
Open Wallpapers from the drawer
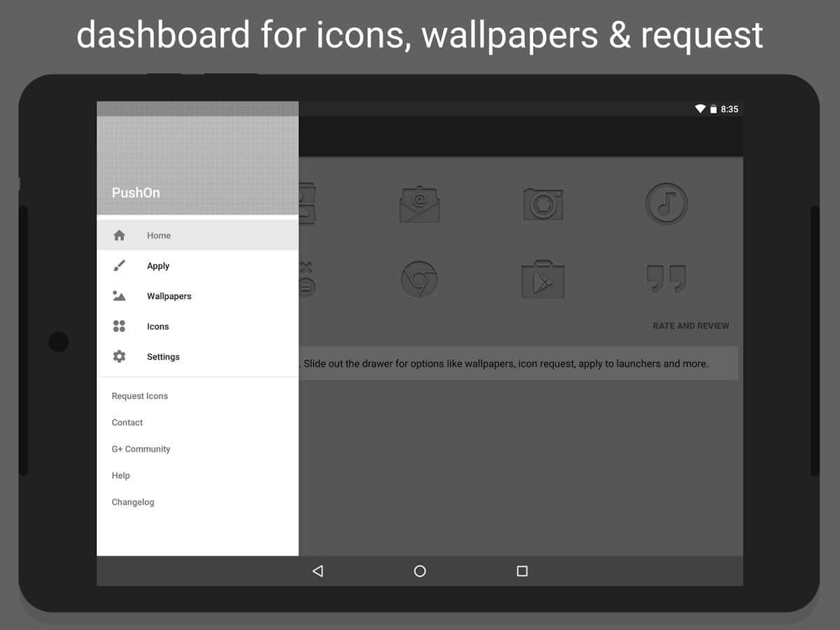[169, 296]
